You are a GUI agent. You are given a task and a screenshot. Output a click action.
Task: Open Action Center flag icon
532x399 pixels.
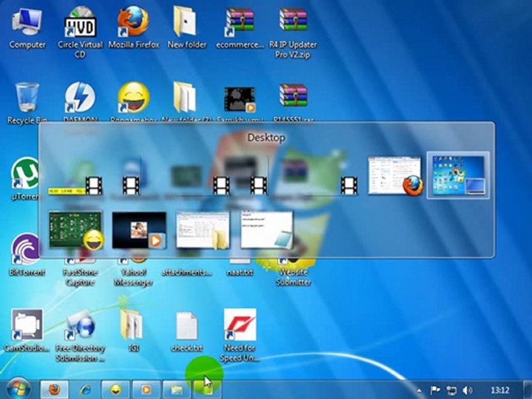coord(435,391)
